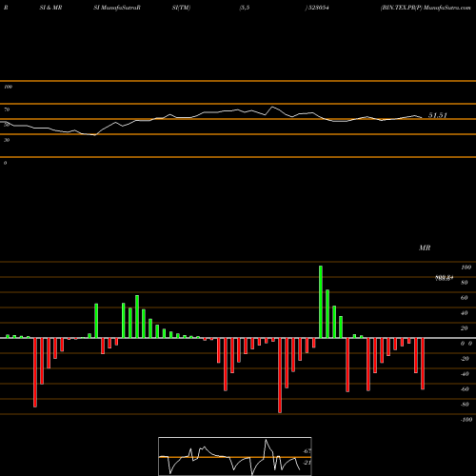
Task: Click MR axis label -80
Action: 465,405
